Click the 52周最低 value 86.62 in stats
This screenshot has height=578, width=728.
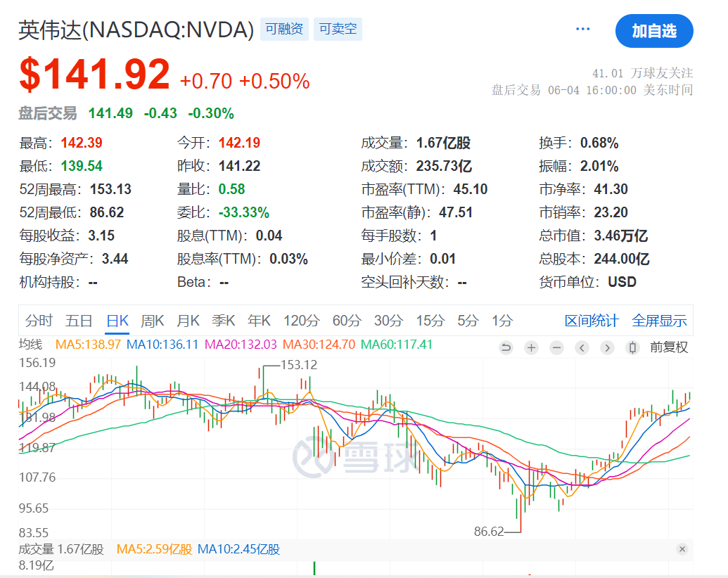(x=107, y=212)
